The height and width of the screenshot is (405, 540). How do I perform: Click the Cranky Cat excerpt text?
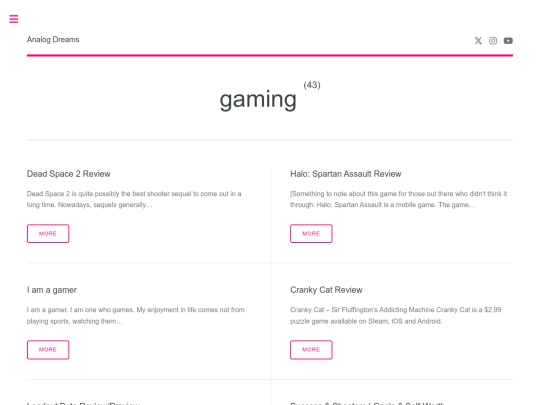pyautogui.click(x=395, y=315)
